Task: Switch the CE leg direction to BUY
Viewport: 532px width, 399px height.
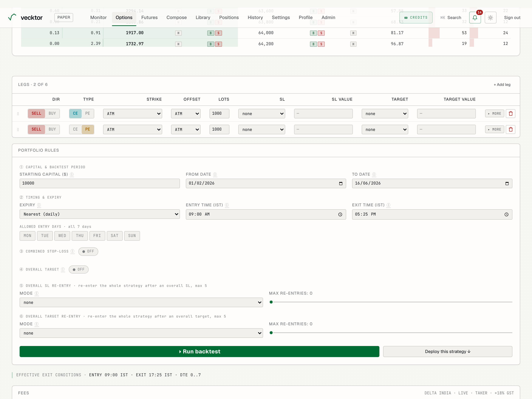Action: [x=52, y=114]
